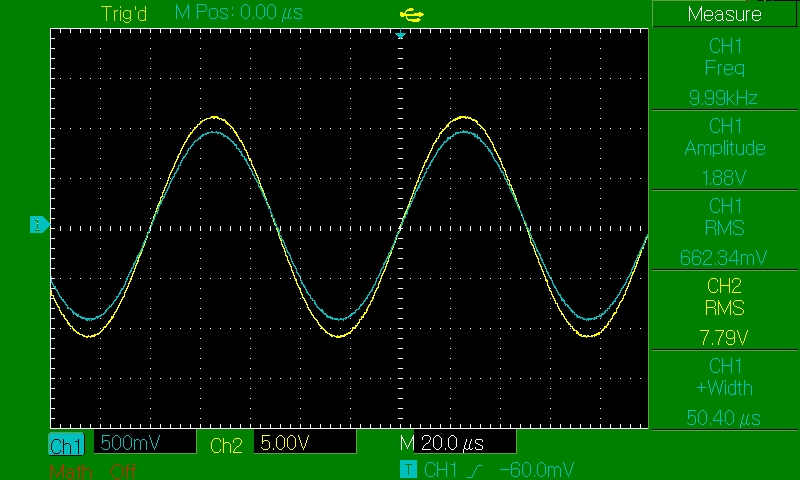
Task: Toggle the Math Off indicator
Action: point(92,471)
